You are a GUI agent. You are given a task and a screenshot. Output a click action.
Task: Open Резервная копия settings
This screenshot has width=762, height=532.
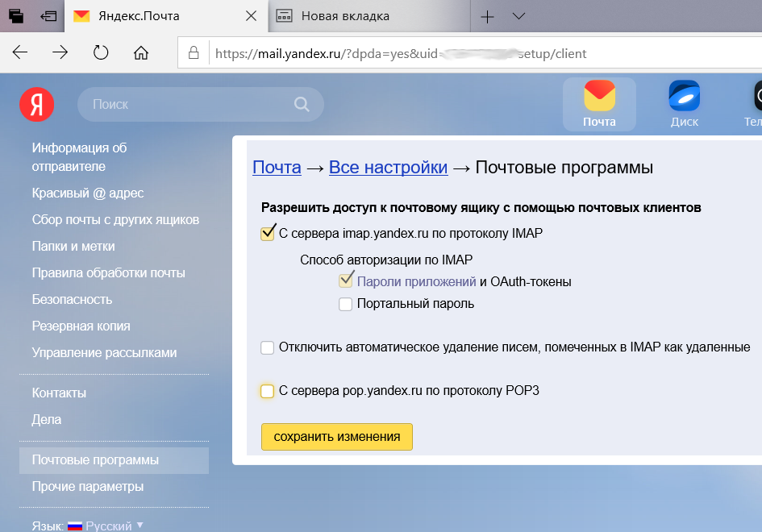pyautogui.click(x=81, y=326)
